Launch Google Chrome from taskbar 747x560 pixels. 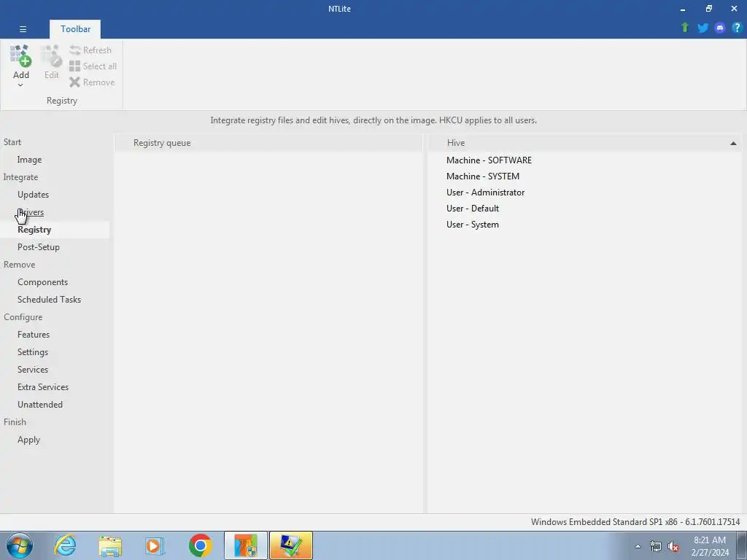(200, 545)
